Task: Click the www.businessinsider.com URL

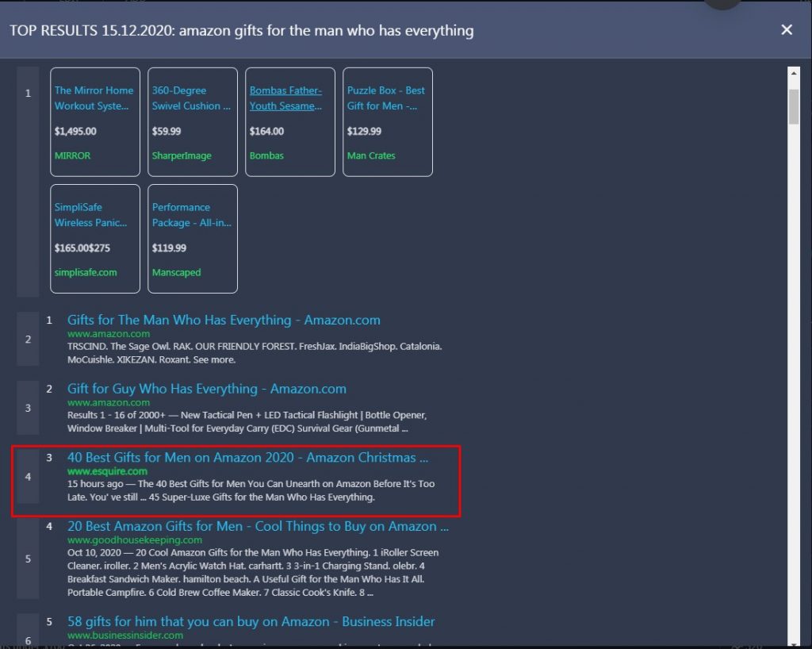Action: 125,635
